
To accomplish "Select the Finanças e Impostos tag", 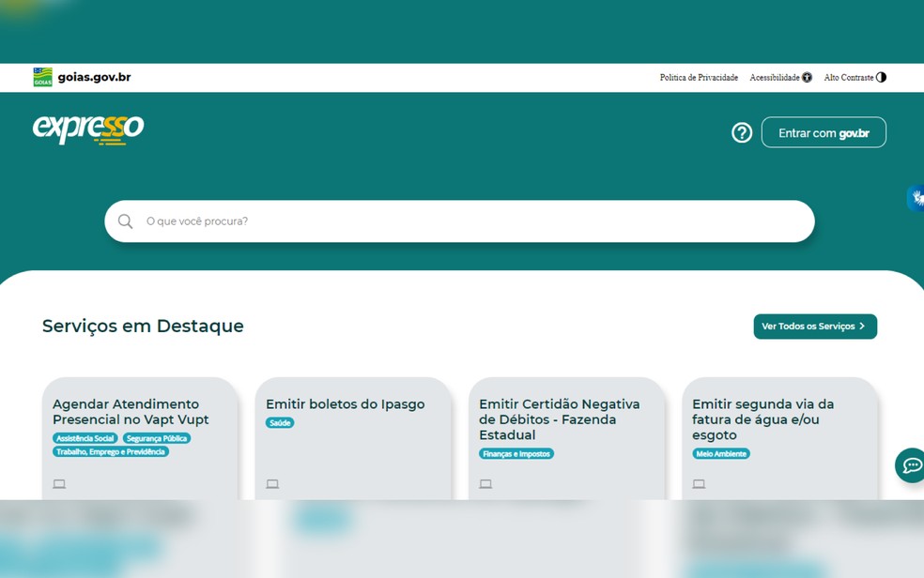I will point(516,454).
